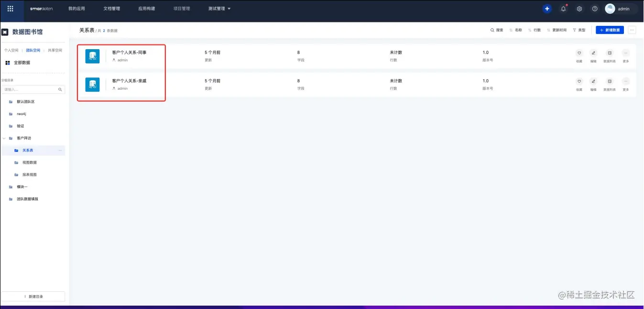Click the admin username in header

623,9
